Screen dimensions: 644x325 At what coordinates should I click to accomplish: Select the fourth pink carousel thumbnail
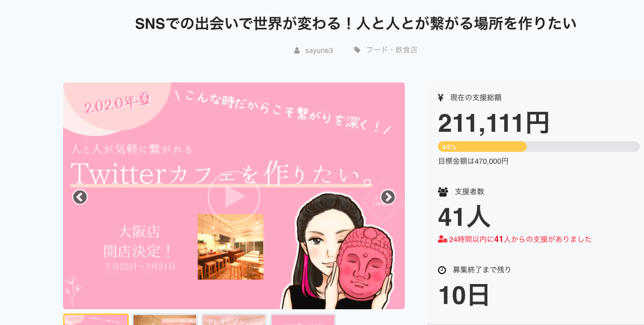pos(303,319)
